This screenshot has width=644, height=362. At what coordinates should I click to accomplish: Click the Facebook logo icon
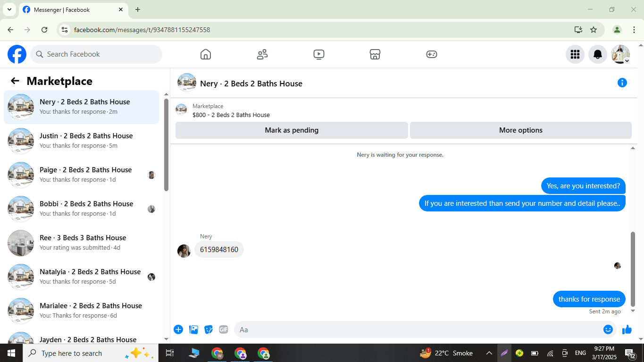17,54
